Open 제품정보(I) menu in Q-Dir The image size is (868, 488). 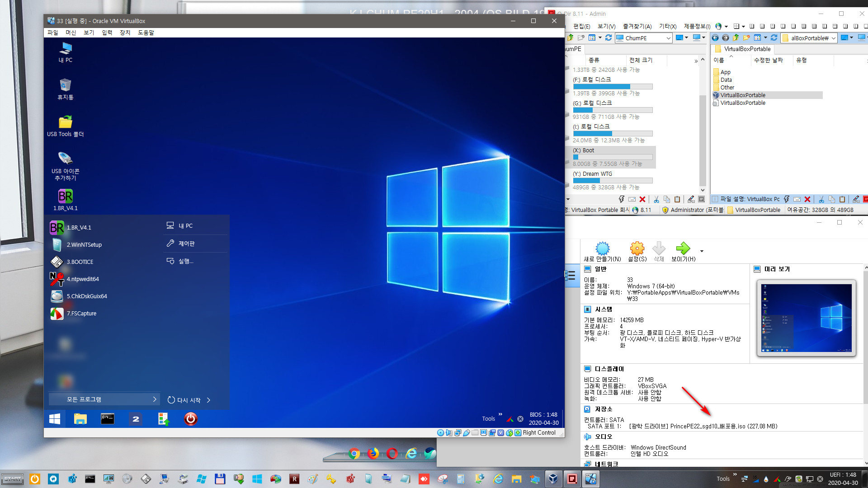(x=697, y=26)
